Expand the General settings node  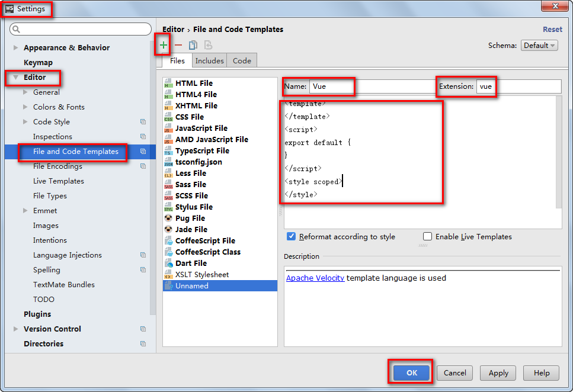25,92
